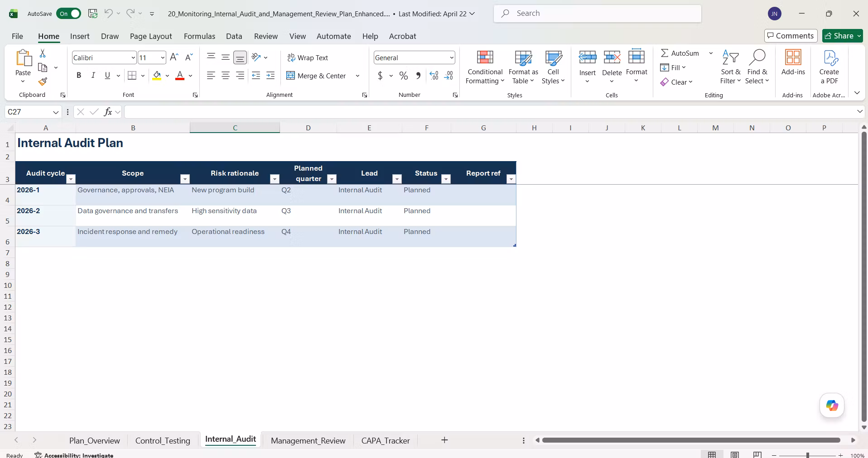Apply the yellow fill color
Image resolution: width=868 pixels, height=458 pixels.
(157, 76)
